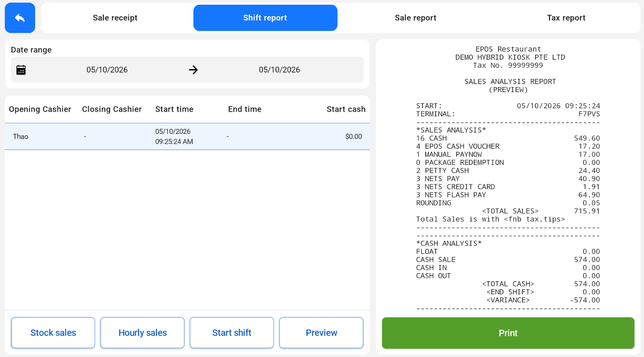The width and height of the screenshot is (644, 357).
Task: Click the Preview button
Action: coord(321,333)
